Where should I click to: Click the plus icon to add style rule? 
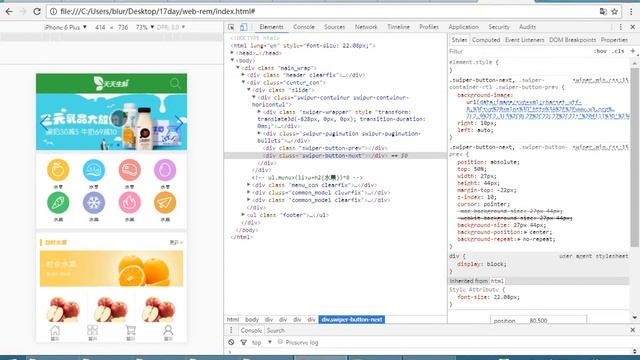pos(632,51)
